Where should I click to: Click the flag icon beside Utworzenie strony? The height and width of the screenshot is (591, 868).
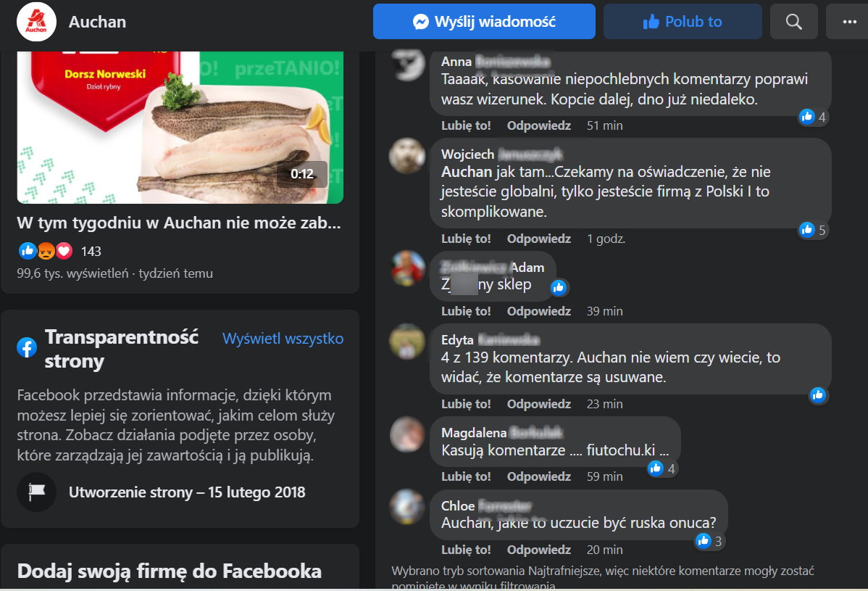coord(36,492)
